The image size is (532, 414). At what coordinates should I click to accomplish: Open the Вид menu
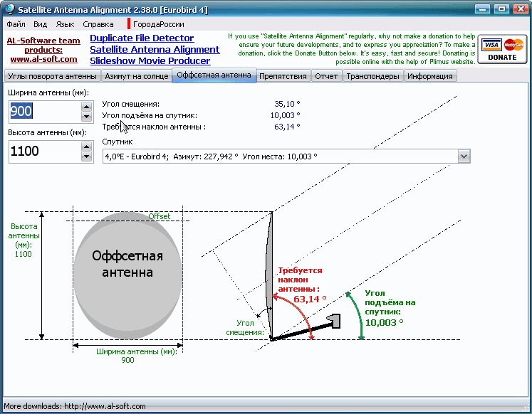pyautogui.click(x=40, y=24)
